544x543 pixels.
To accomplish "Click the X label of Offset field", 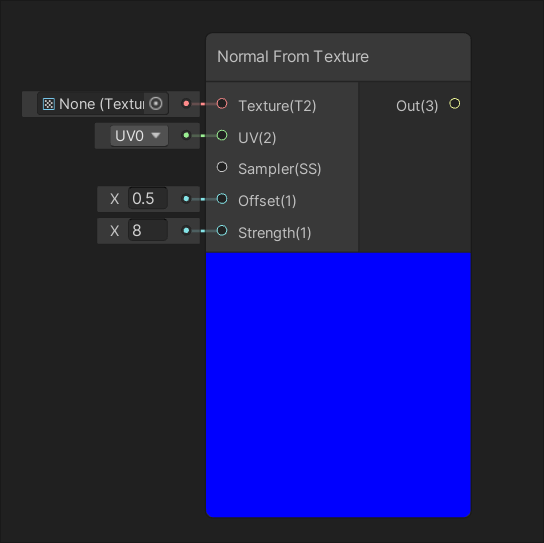I will click(x=114, y=199).
